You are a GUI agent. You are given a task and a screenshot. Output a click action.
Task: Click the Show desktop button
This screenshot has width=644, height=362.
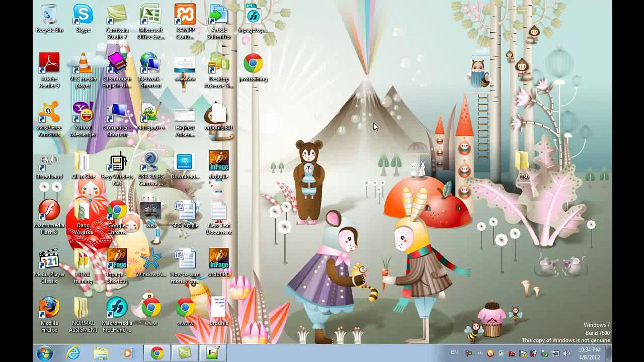(x=608, y=353)
